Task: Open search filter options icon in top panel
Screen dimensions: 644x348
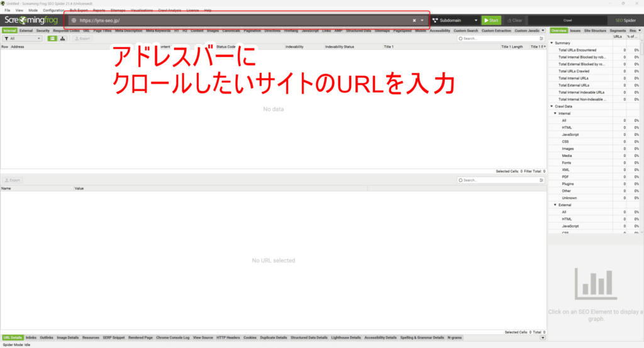Action: (x=541, y=38)
